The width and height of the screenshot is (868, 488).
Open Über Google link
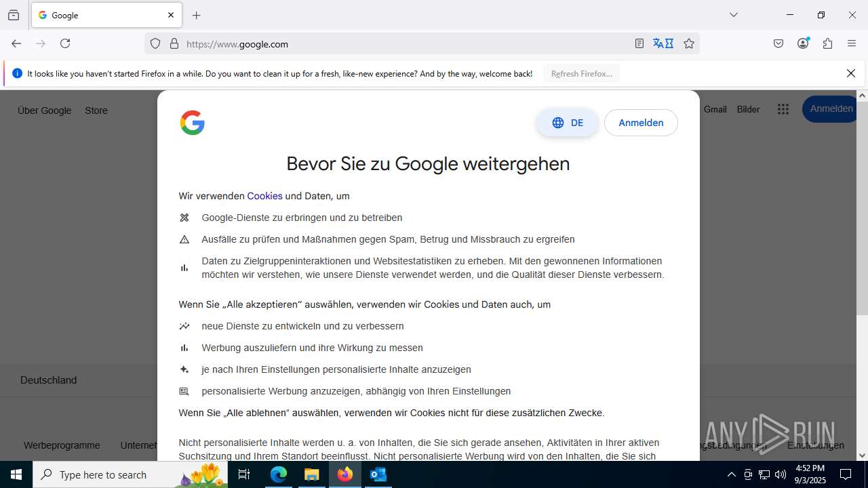(45, 110)
